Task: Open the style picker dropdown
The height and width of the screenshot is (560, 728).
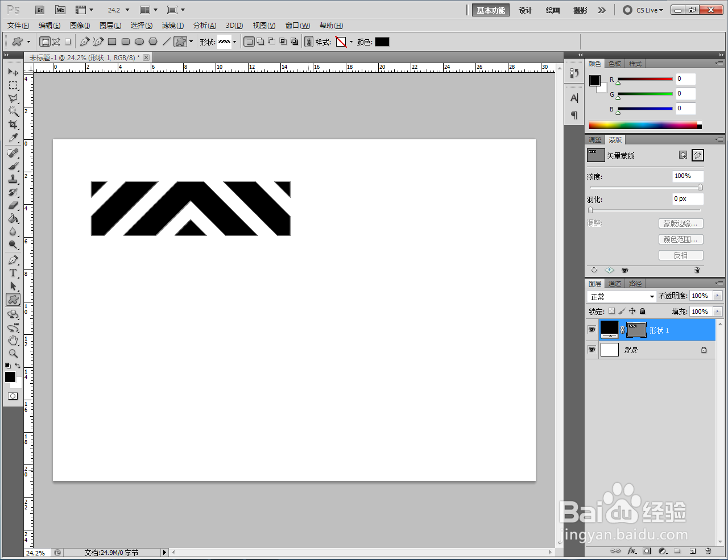Action: click(351, 42)
